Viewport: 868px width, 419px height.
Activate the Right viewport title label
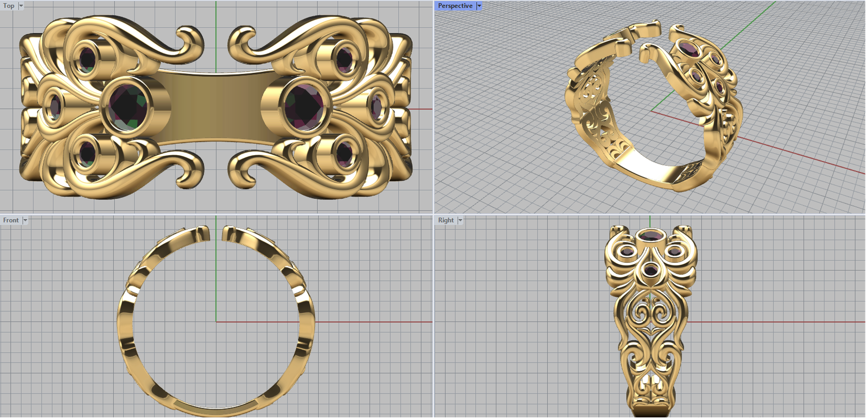pos(446,220)
